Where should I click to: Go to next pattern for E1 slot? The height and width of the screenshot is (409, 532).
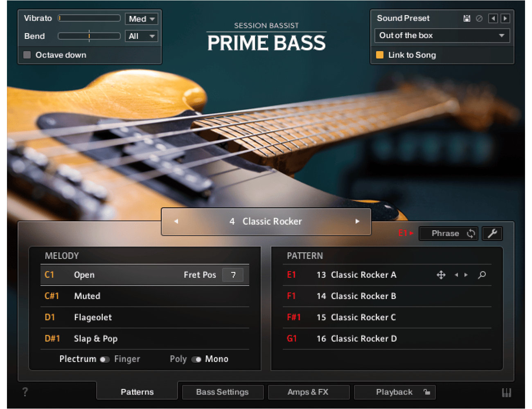tap(466, 275)
